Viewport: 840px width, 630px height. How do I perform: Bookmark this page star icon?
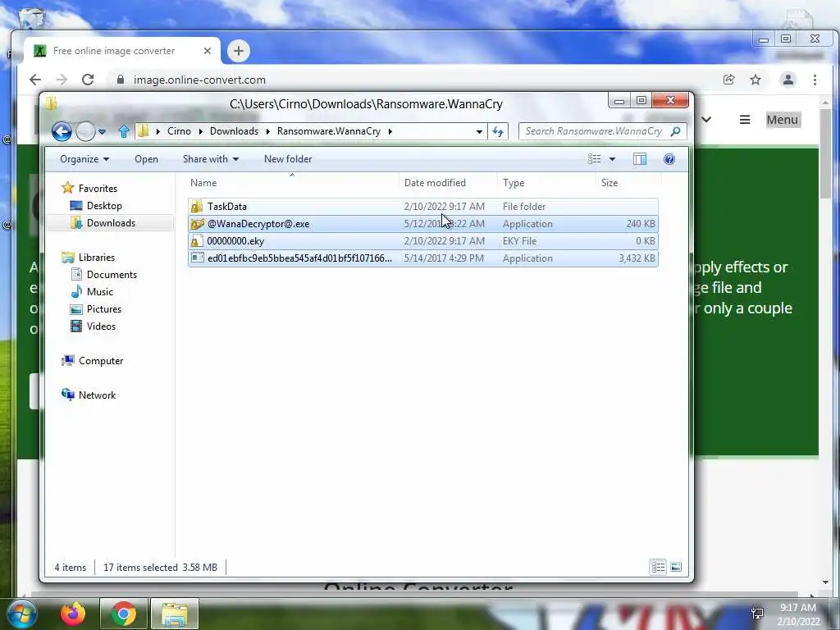[x=756, y=80]
